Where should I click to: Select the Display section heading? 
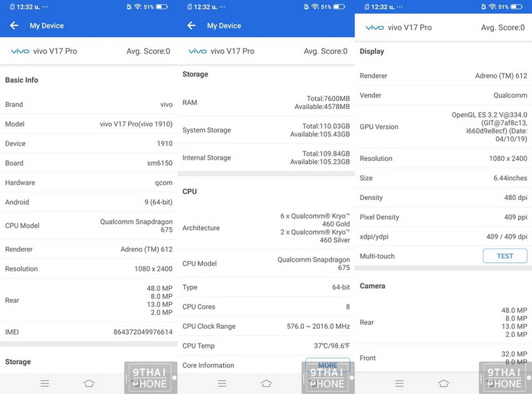372,51
